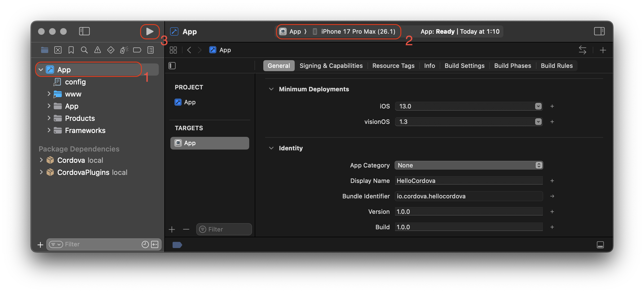Open the Breakpoint navigator icon
This screenshot has height=293, width=644.
coord(137,50)
